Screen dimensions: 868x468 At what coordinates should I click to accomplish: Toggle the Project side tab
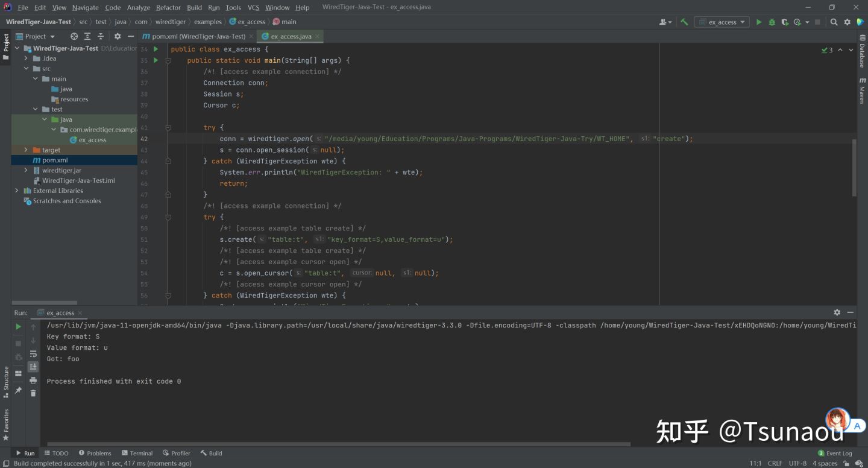click(x=6, y=47)
